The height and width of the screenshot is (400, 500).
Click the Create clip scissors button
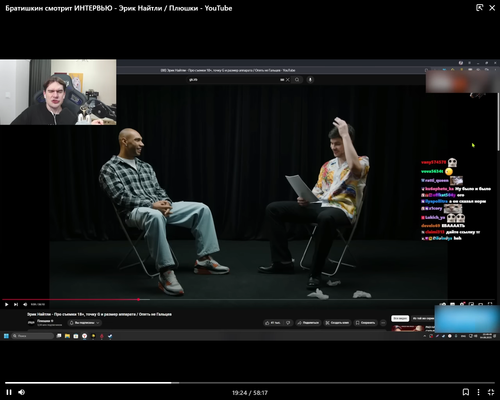(337, 323)
